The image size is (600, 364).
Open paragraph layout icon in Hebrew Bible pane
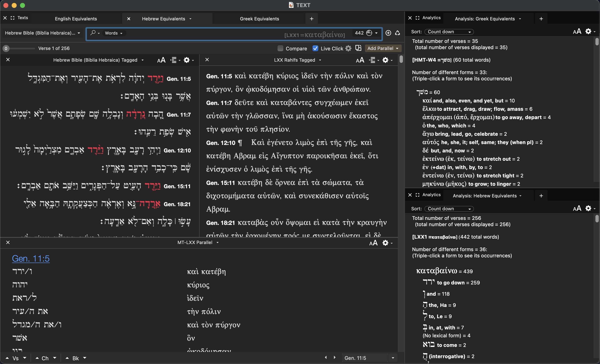(x=173, y=60)
